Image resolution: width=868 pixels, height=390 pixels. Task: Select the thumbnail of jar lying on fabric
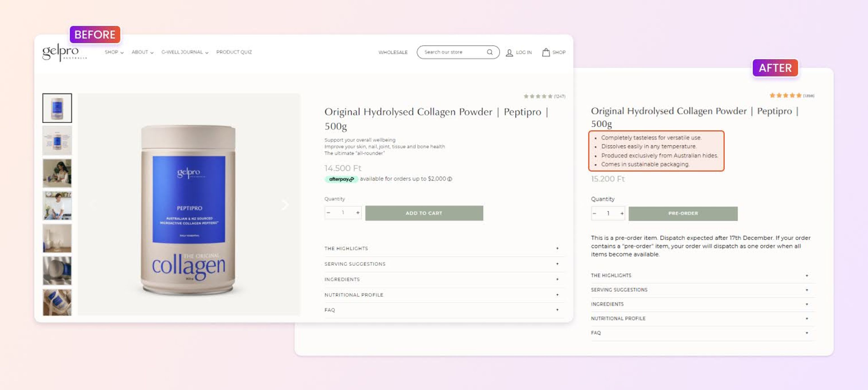coord(57,271)
